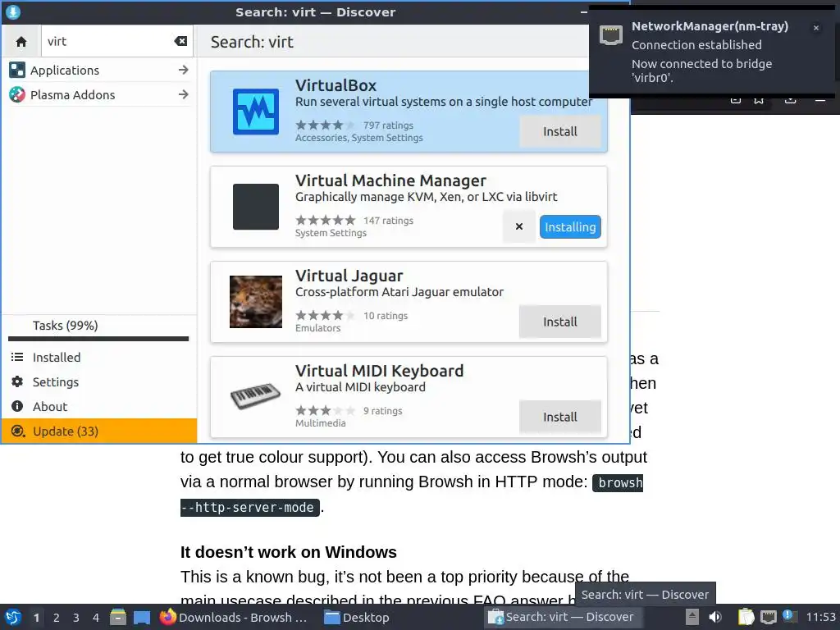This screenshot has width=840, height=630.
Task: Click the Applications category icon
Action: click(17, 71)
